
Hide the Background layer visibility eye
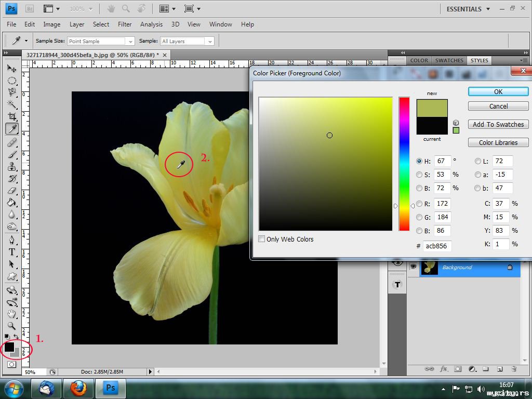413,267
